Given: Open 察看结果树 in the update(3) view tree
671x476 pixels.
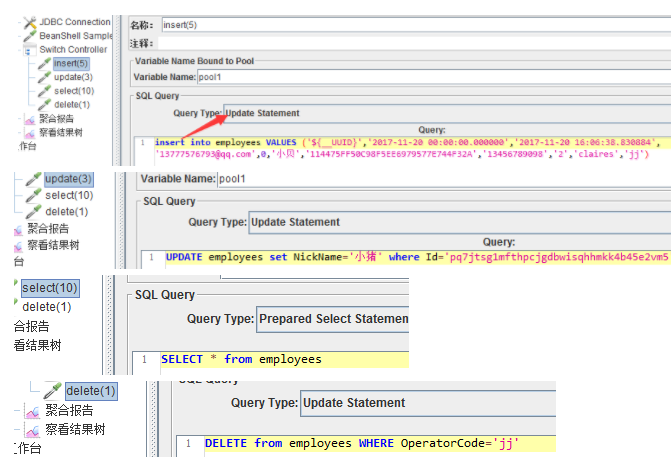Looking at the screenshot, I should (53, 245).
